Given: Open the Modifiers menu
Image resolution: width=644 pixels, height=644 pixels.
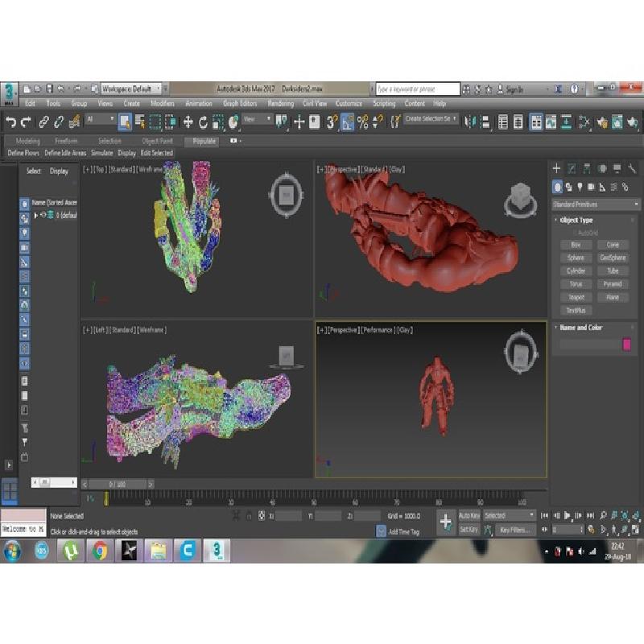Looking at the screenshot, I should (163, 104).
